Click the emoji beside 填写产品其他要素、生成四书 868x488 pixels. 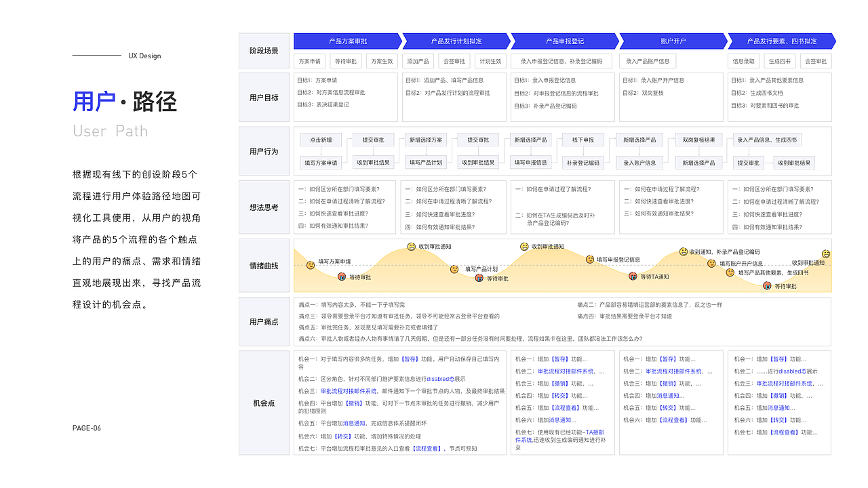[730, 272]
